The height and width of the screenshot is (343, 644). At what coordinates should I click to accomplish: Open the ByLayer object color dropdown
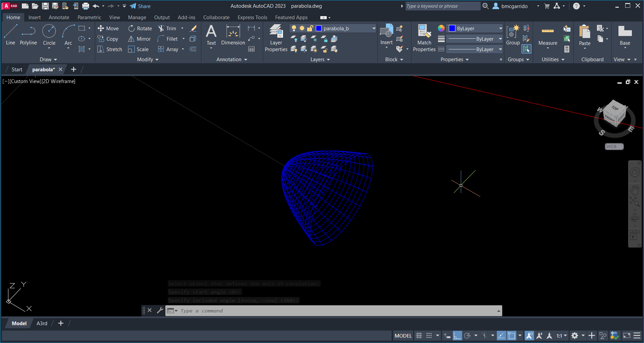click(500, 29)
